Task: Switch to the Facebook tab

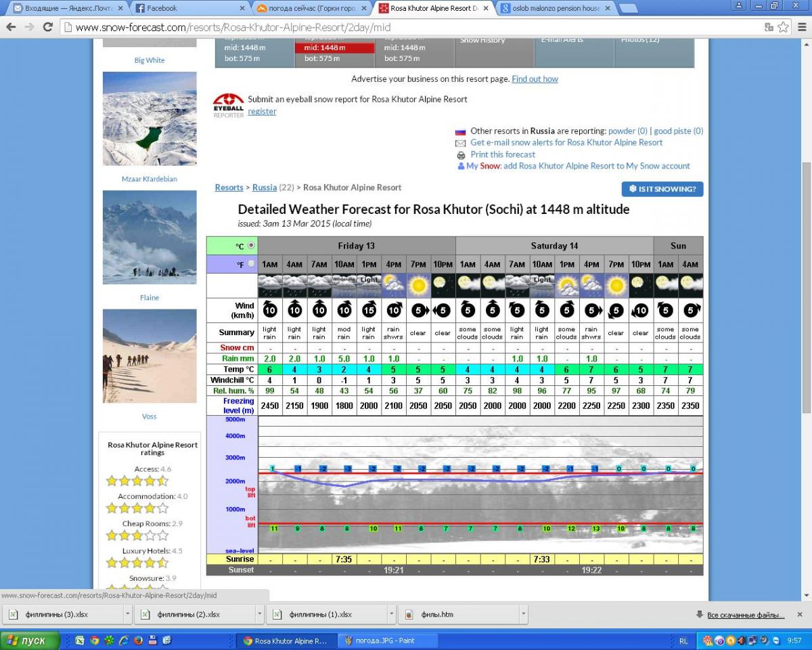Action: (x=189, y=9)
